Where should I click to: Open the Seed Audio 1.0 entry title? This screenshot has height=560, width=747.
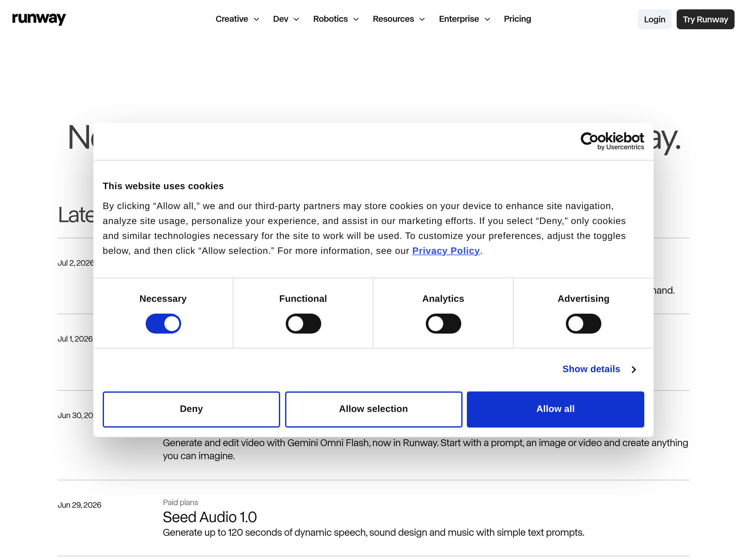point(210,517)
